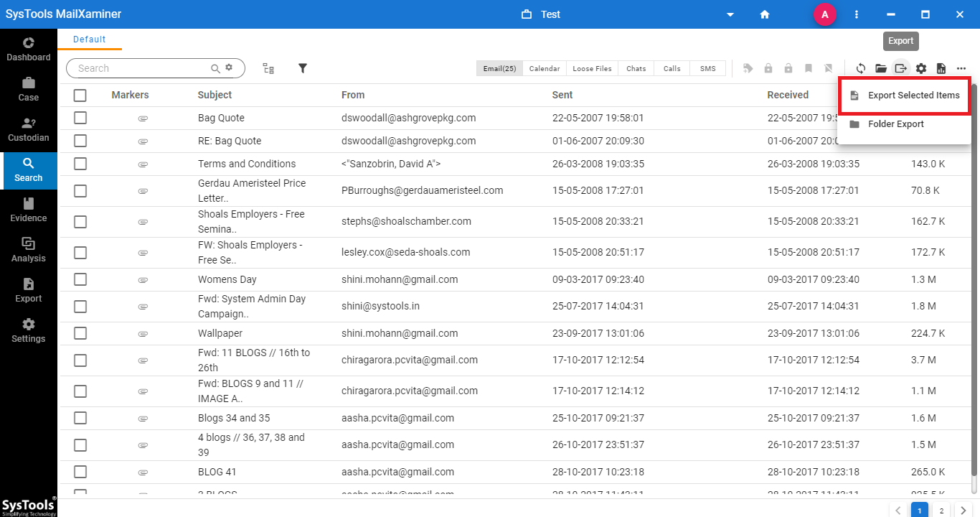
Task: Toggle the folder tree view icon
Action: (x=268, y=68)
